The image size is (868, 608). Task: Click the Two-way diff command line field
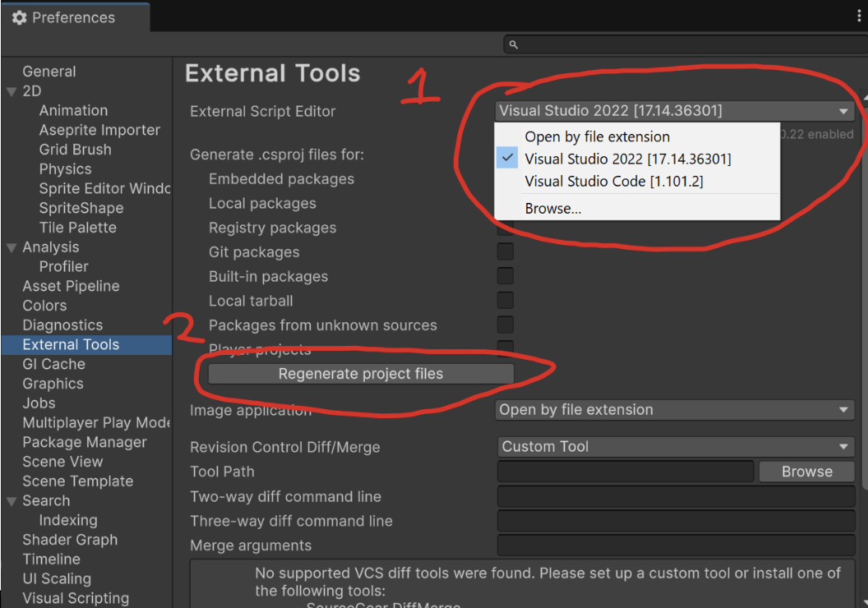pyautogui.click(x=674, y=496)
